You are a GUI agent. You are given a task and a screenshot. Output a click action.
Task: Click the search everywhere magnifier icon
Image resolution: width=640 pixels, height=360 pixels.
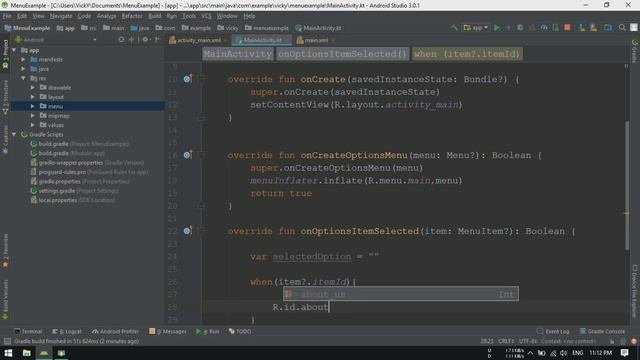tap(622, 28)
